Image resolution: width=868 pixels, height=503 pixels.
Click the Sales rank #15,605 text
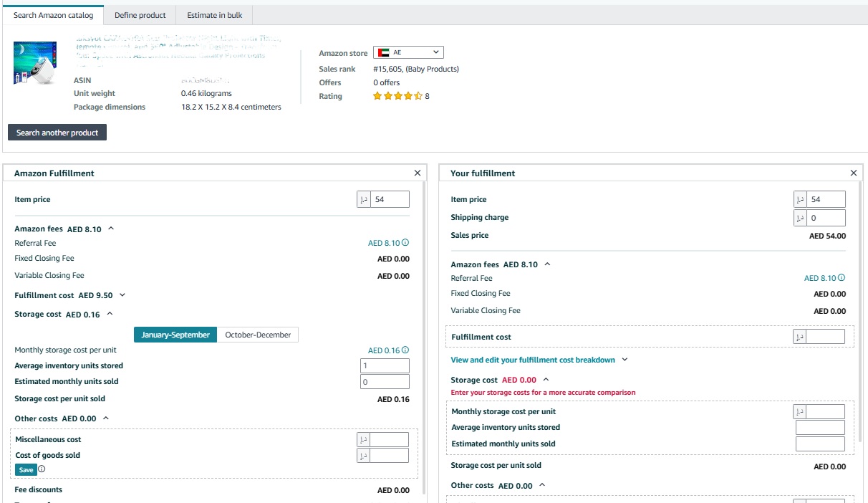(416, 69)
